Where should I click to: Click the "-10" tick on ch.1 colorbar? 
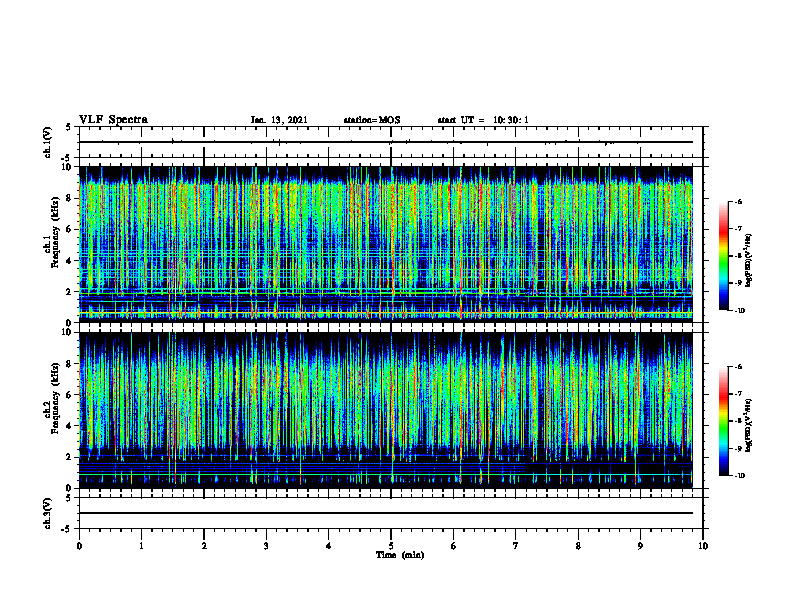tap(739, 311)
